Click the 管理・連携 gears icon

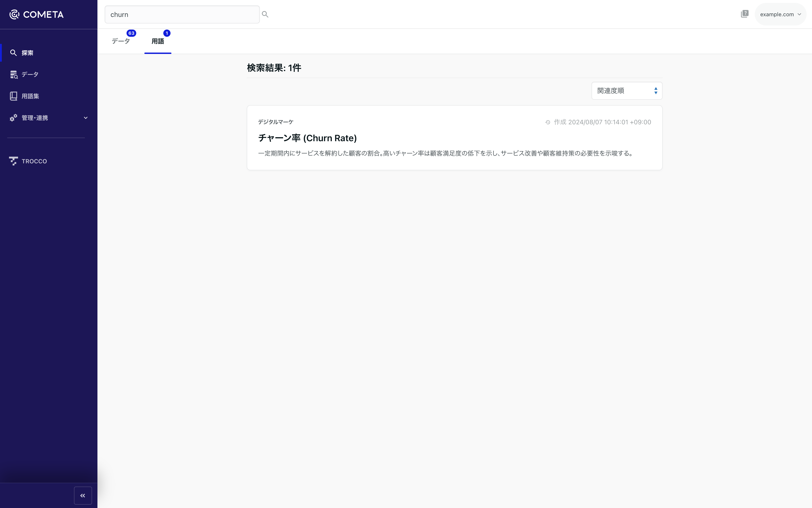[x=14, y=118]
